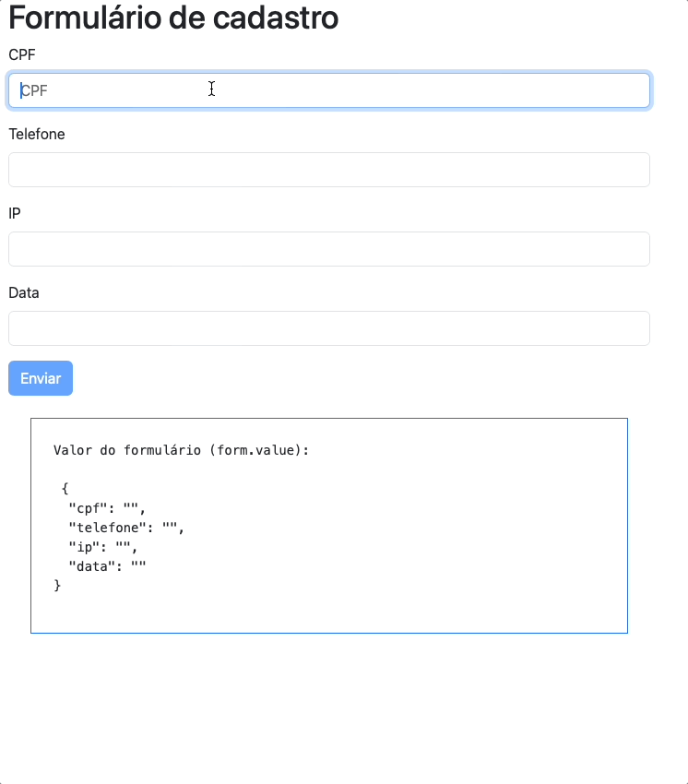Focus the Data input field
Viewport: 688px width, 784px height.
328,328
